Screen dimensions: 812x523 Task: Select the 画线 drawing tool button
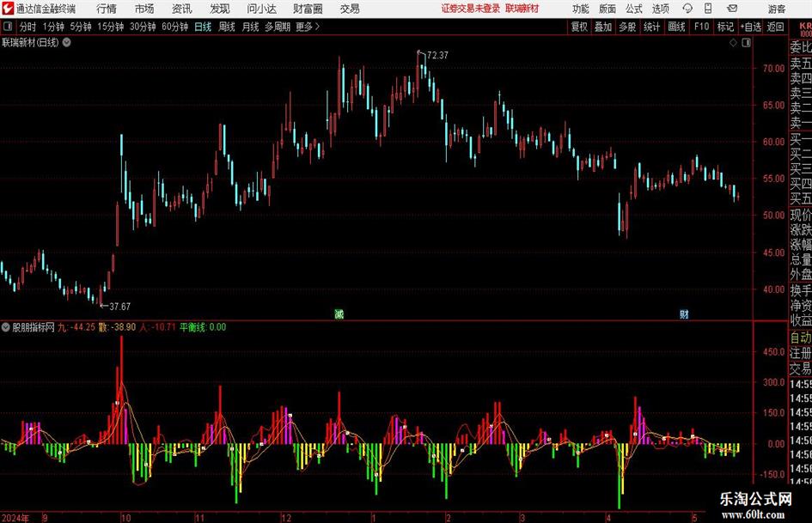(676, 27)
